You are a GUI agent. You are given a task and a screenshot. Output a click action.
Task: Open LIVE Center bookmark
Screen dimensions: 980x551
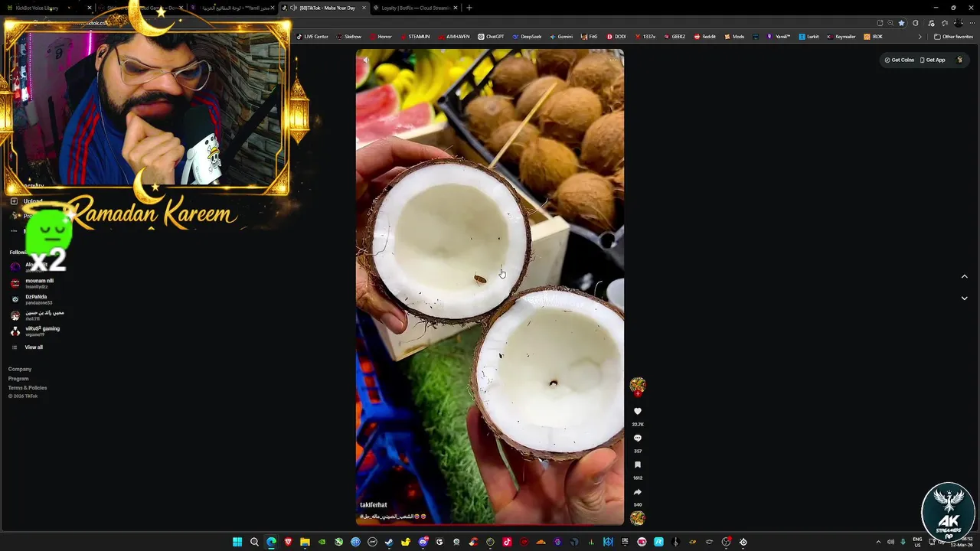[x=312, y=37]
